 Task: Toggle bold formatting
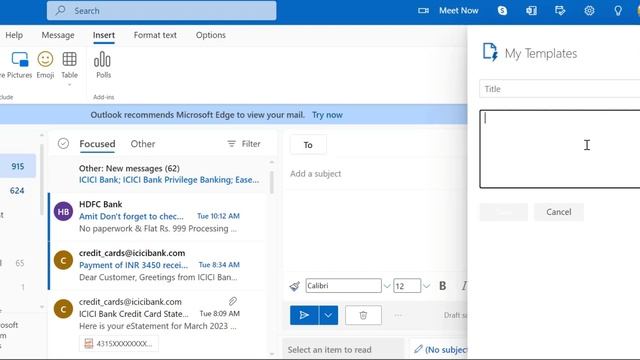442,286
